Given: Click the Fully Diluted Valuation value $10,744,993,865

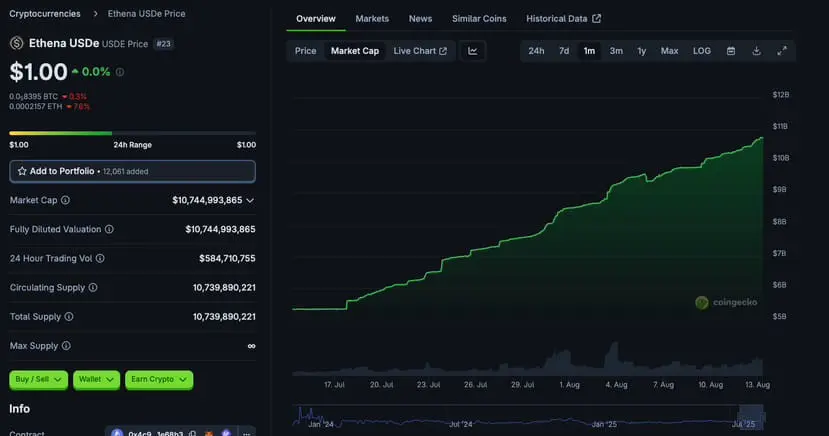Looking at the screenshot, I should 220,229.
